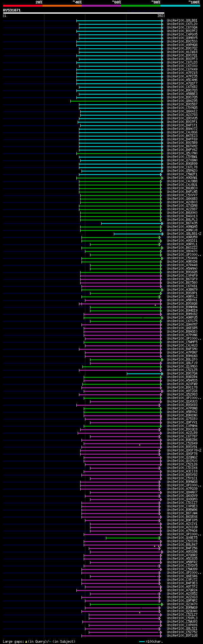This screenshot has width=203, height=644.
Task: Click the UniRef100_Q75IE0 label
Action: 182,419
